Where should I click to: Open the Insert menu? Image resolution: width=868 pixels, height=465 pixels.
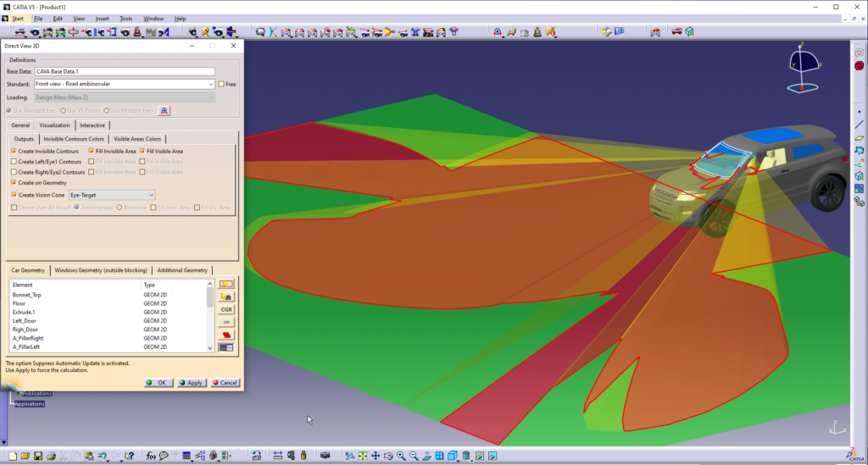[x=102, y=19]
